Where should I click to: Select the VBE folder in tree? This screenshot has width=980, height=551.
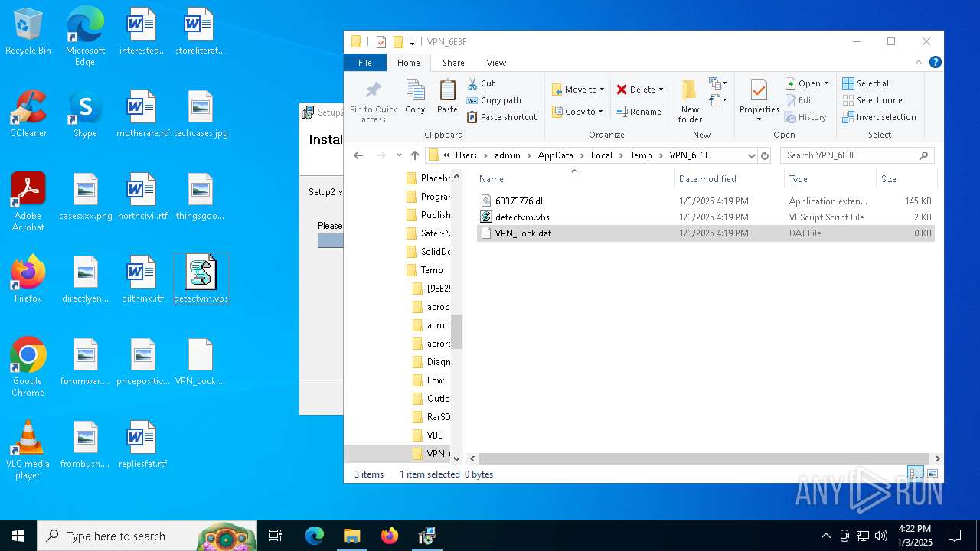pyautogui.click(x=434, y=435)
